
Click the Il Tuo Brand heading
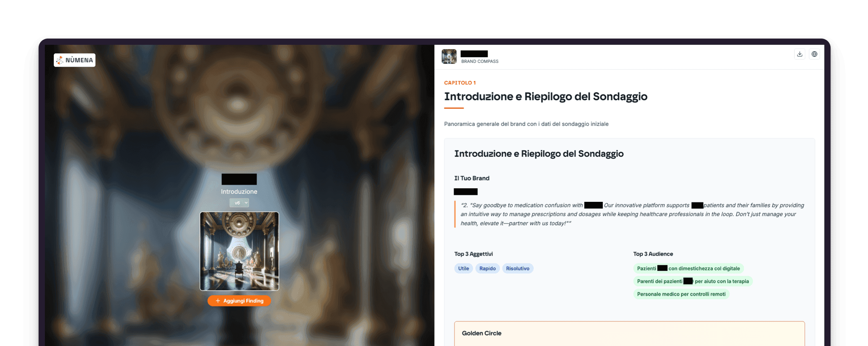click(x=472, y=178)
